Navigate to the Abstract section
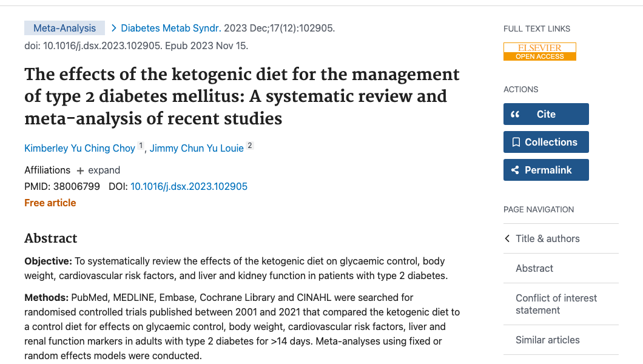The image size is (643, 364). tap(534, 268)
